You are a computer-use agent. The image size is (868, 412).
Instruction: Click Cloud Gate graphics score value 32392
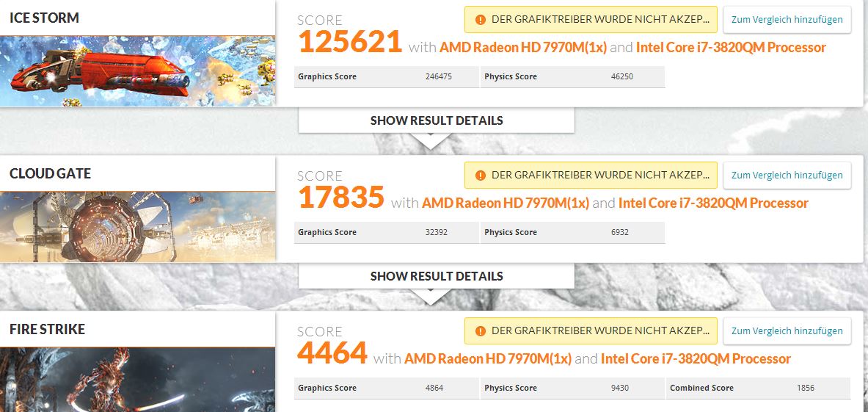pos(437,233)
